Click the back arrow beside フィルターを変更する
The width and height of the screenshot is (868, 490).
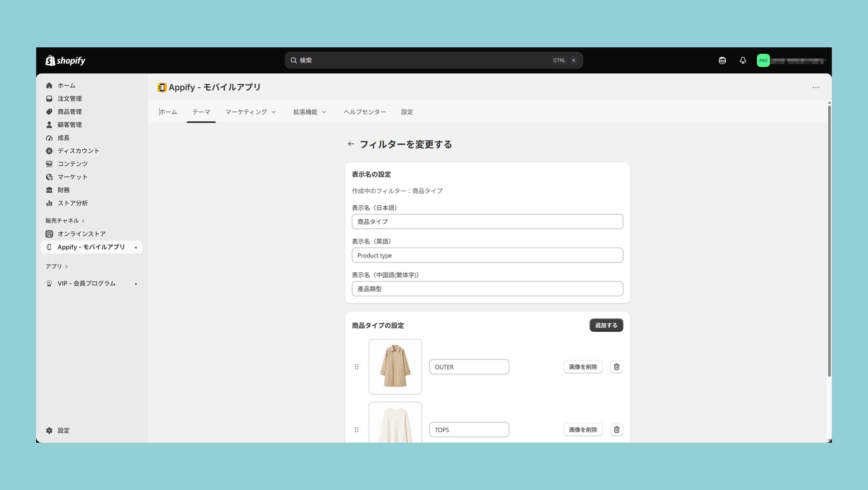(x=351, y=144)
